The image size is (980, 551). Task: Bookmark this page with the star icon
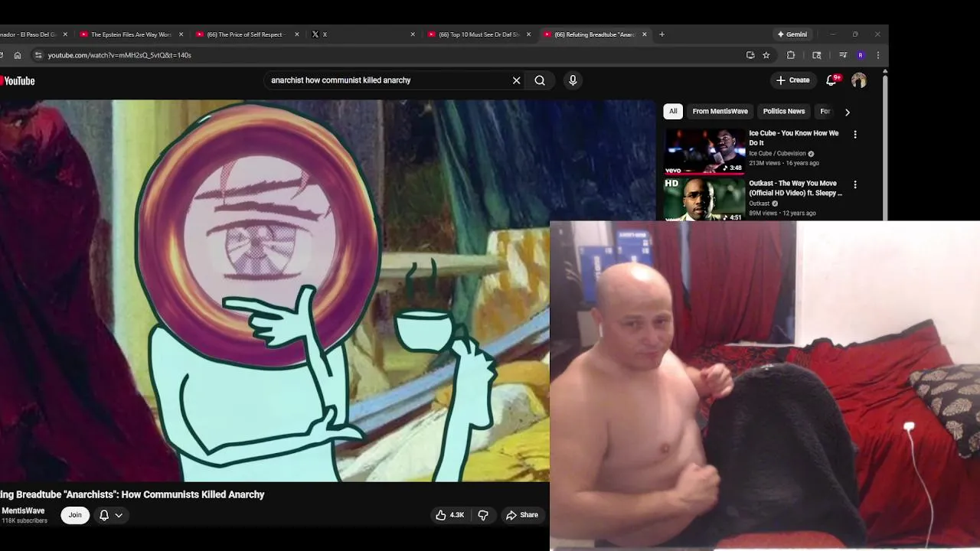766,55
